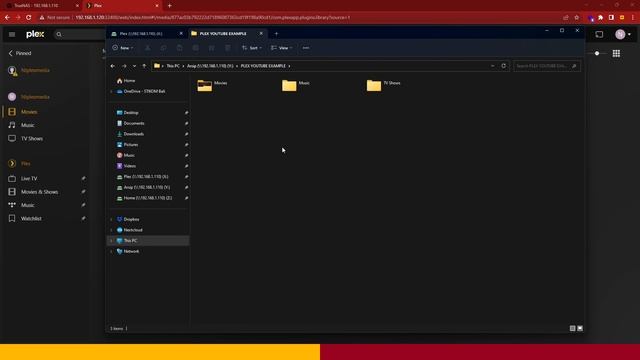Click the Paste icon in Explorer toolbar
This screenshot has width=640, height=360.
(180, 48)
